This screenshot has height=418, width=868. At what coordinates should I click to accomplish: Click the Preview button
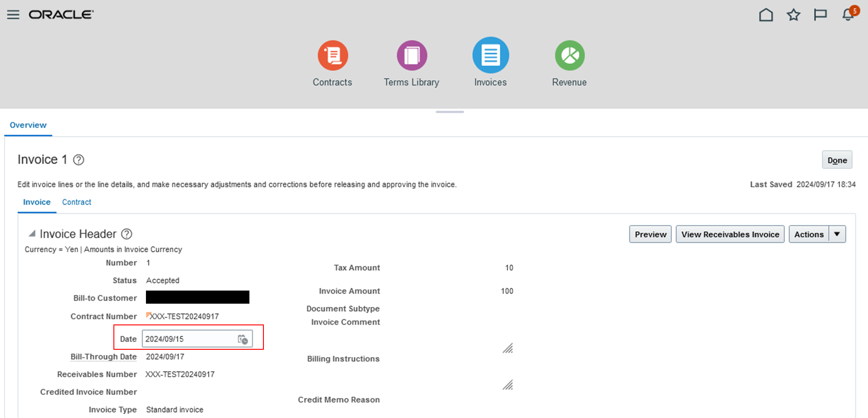650,234
